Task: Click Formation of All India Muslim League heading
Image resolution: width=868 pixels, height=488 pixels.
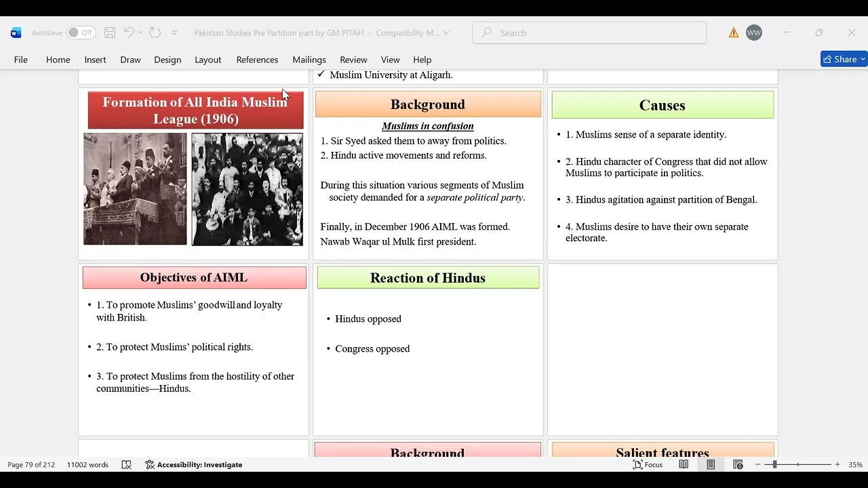Action: [195, 110]
